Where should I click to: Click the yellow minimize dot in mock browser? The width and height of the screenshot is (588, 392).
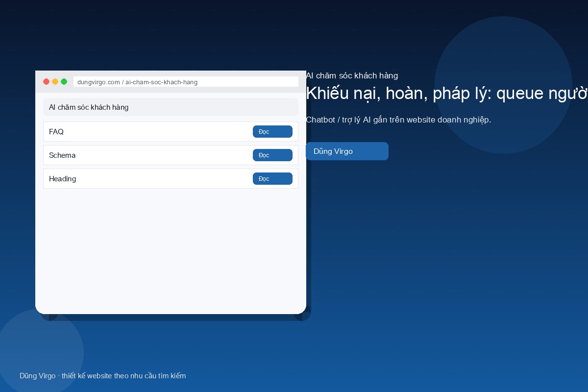[55, 82]
